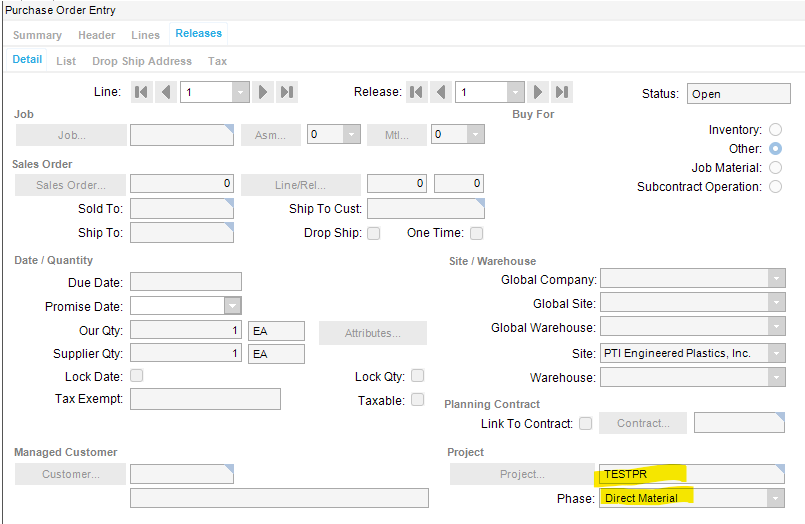
Task: Select the Inventory radio button
Action: coord(775,130)
